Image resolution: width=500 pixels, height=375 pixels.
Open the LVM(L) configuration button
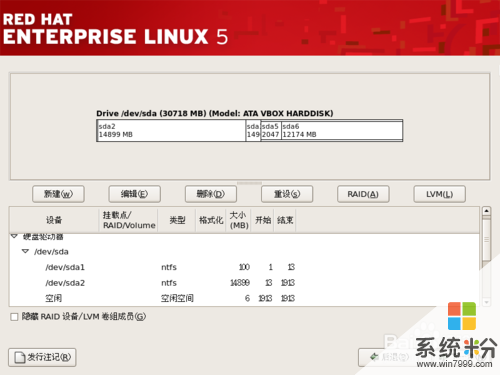(x=440, y=194)
